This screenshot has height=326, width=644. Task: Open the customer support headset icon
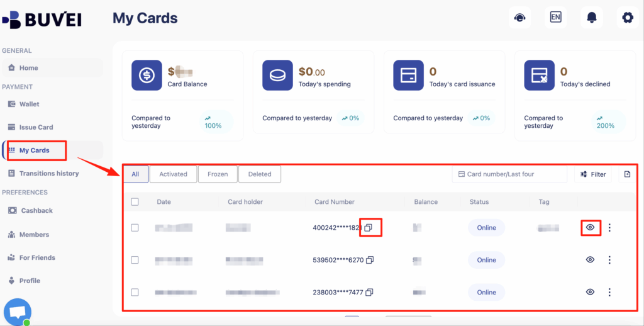pyautogui.click(x=519, y=18)
